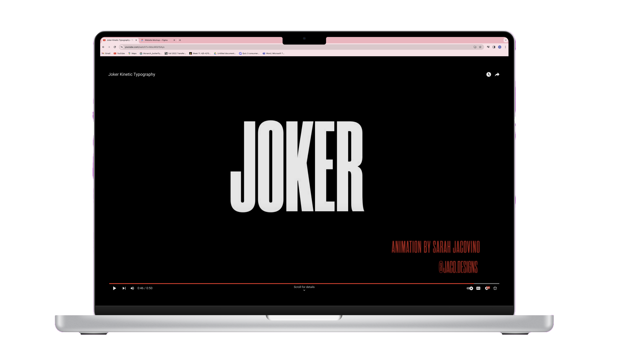Screen dimensions: 637x364
Task: Switch to Website Mockup – Figma tab
Action: (156, 40)
